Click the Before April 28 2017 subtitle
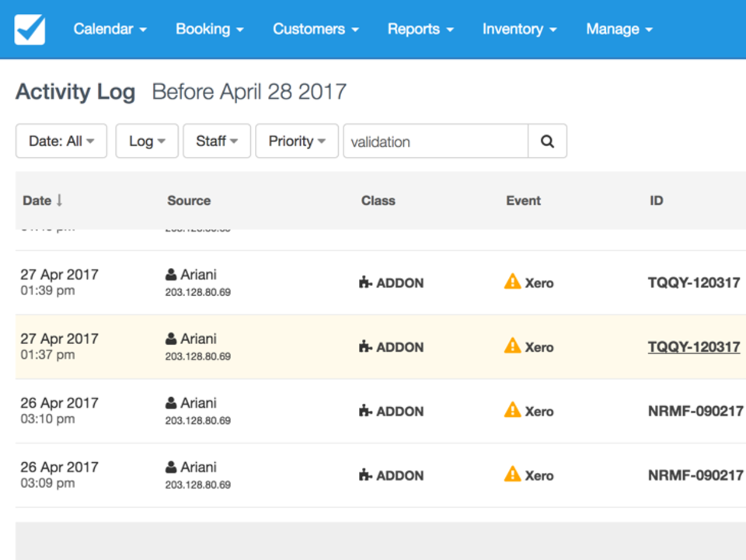This screenshot has height=560, width=746. tap(249, 92)
